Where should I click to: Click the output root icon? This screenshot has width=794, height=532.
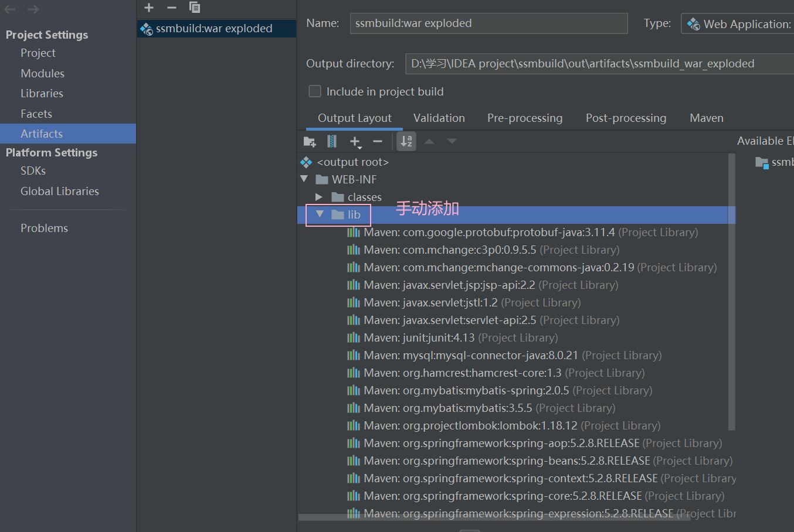(x=306, y=162)
